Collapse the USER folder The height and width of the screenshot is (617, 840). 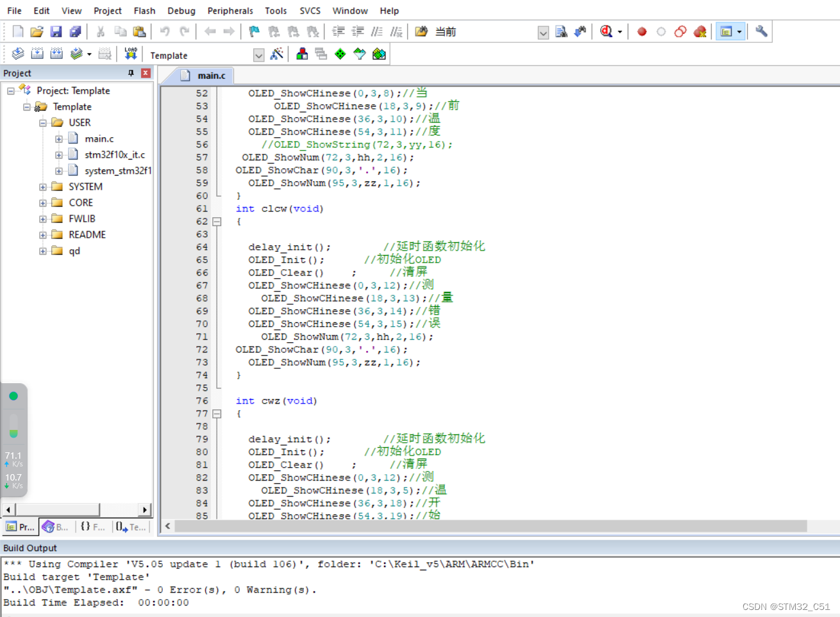point(43,122)
